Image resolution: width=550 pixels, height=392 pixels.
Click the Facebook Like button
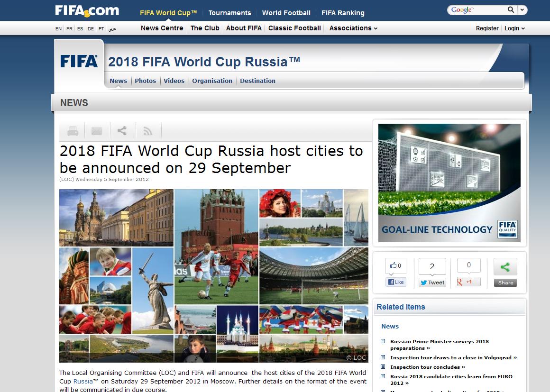[396, 282]
